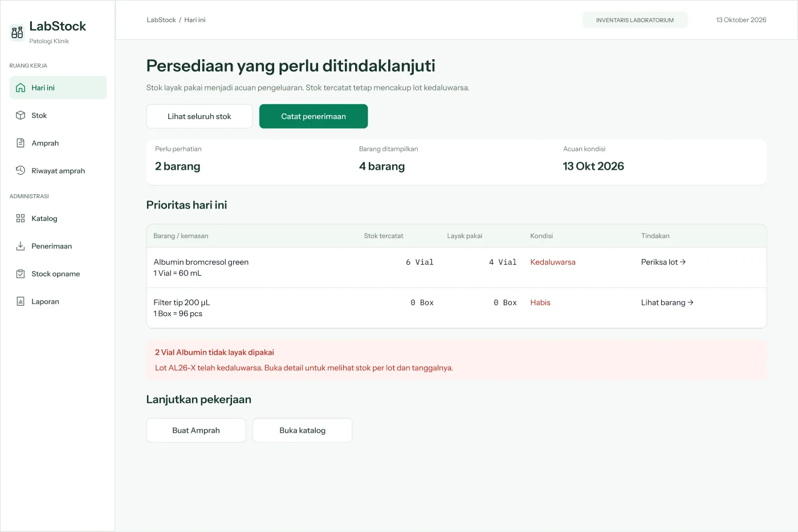
Task: Click the Habis status text
Action: [540, 302]
